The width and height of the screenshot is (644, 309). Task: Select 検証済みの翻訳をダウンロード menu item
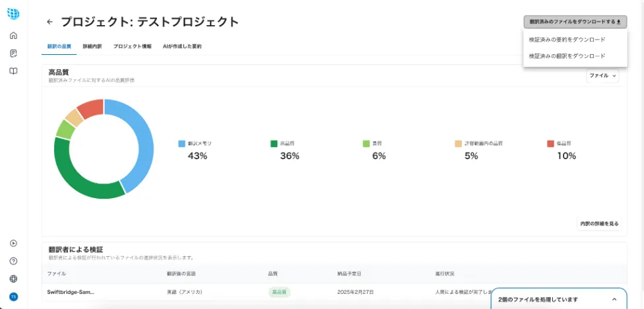click(567, 56)
